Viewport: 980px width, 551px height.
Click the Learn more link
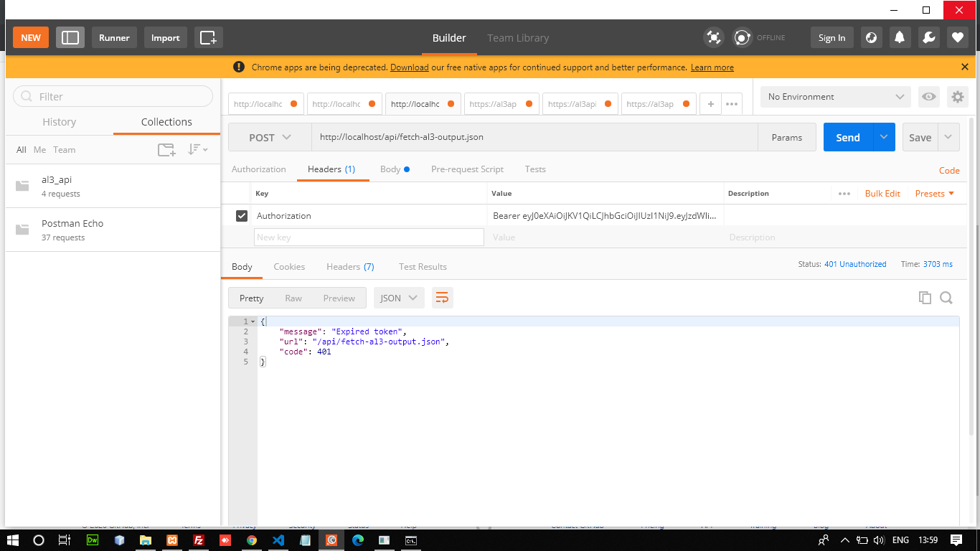click(712, 67)
